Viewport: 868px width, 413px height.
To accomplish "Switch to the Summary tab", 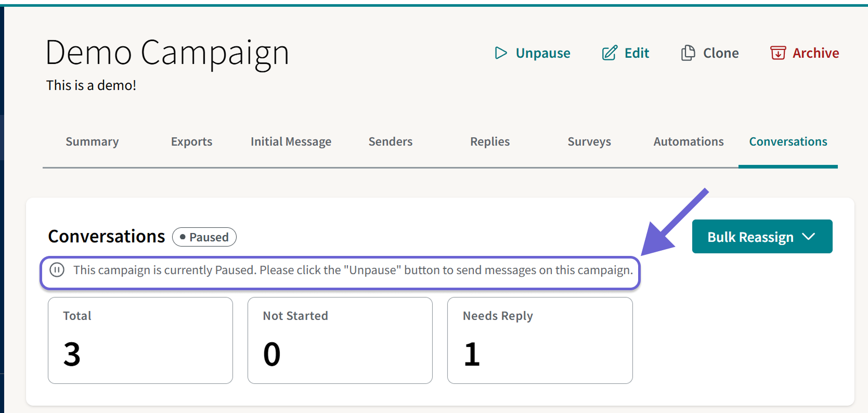I will click(x=92, y=141).
